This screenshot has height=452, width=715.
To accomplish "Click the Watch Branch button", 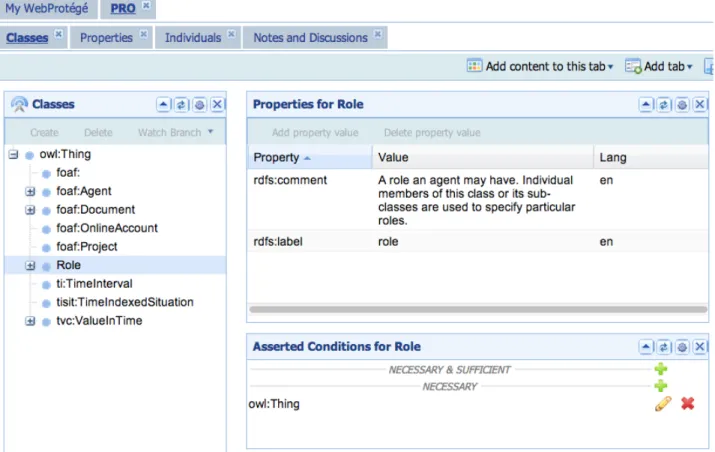I will click(x=170, y=132).
